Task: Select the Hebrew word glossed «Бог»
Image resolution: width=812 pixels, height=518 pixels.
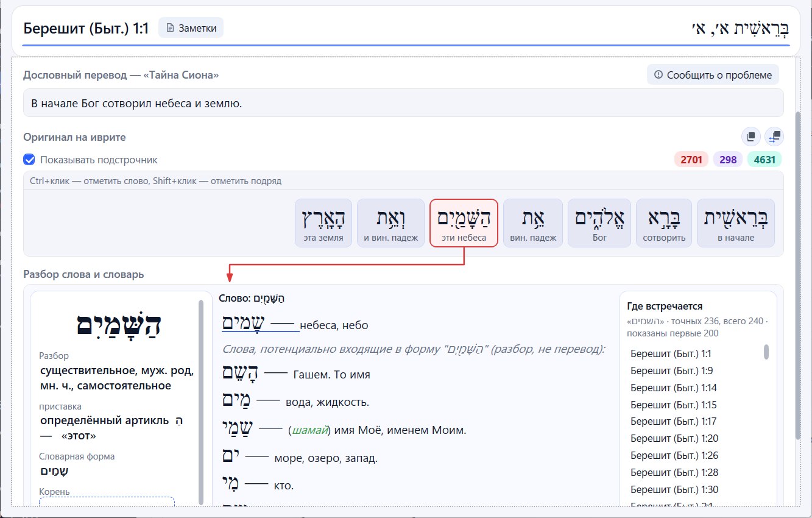Action: [x=599, y=223]
